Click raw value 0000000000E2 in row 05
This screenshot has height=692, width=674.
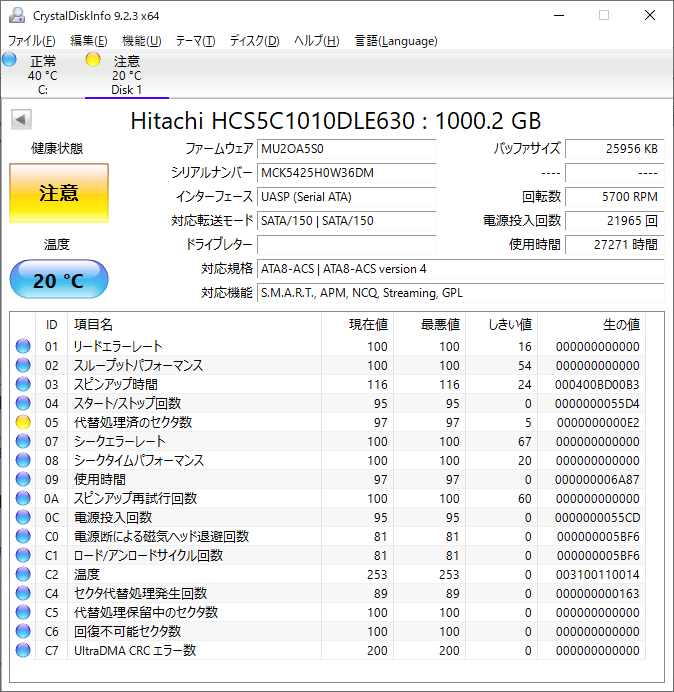[x=598, y=422]
